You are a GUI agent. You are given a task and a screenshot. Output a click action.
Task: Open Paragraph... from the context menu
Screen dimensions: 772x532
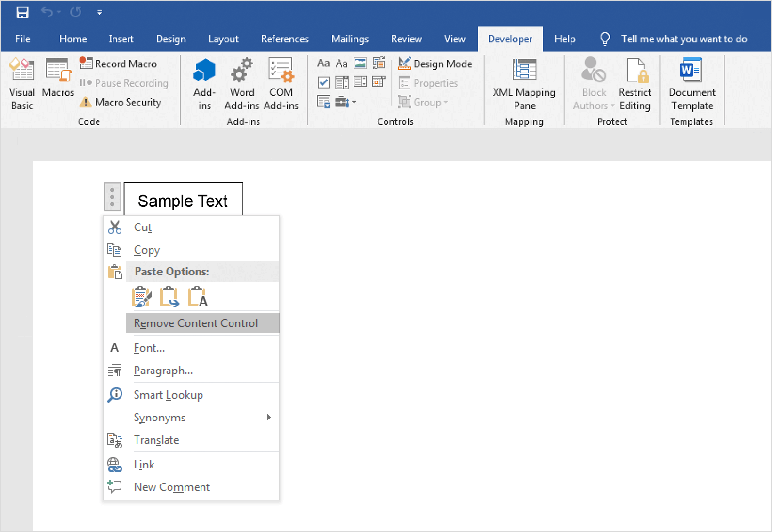tap(191, 371)
